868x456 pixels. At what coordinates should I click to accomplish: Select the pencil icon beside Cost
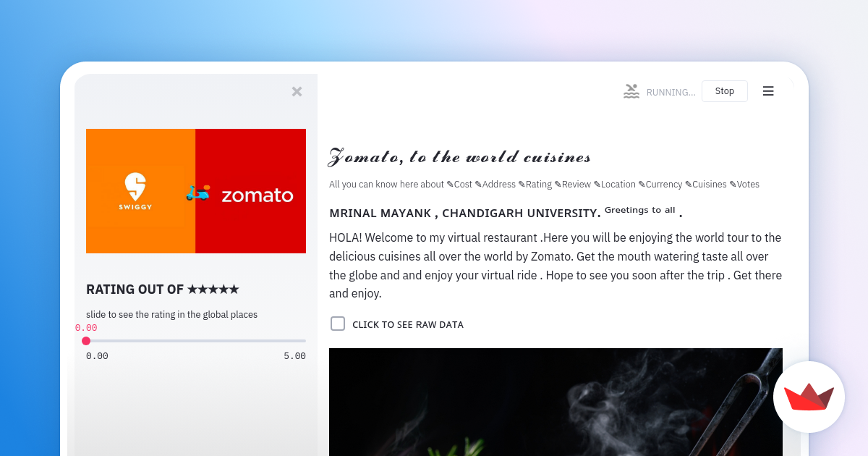click(449, 184)
